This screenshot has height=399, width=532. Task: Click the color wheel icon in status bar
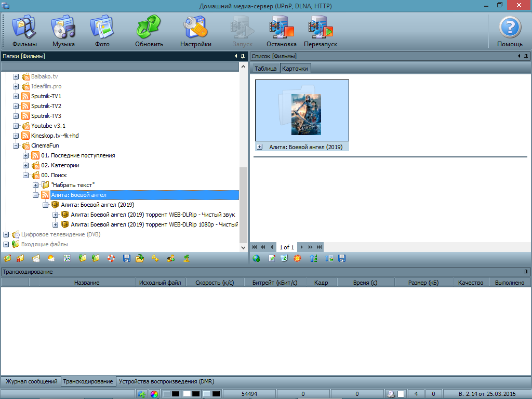[154, 394]
